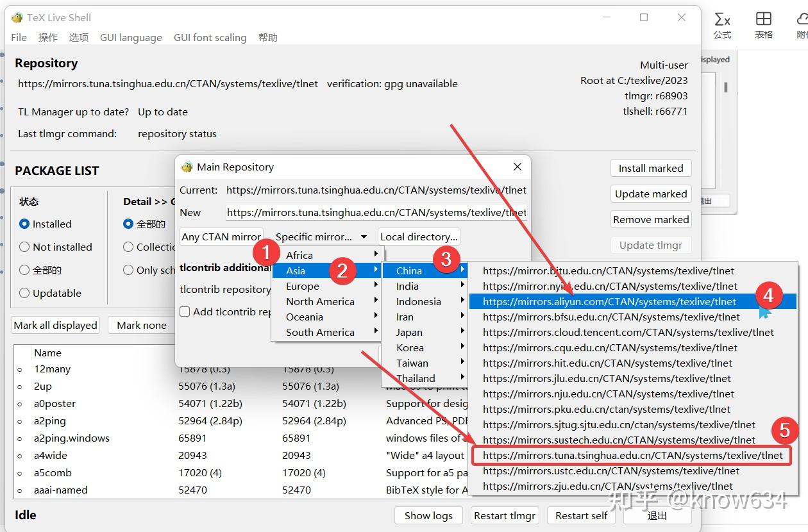Click the 公式 formula icon in background window
This screenshot has width=808, height=532.
[723, 25]
